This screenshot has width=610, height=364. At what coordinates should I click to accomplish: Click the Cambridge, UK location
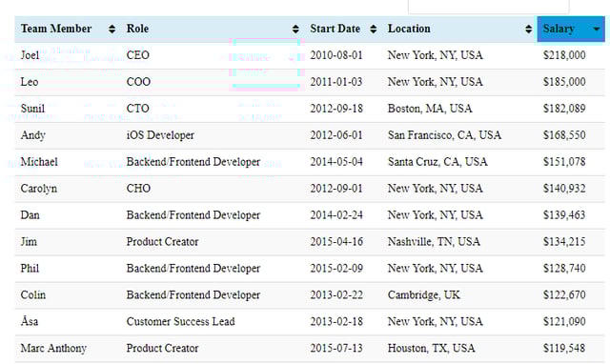(x=423, y=295)
